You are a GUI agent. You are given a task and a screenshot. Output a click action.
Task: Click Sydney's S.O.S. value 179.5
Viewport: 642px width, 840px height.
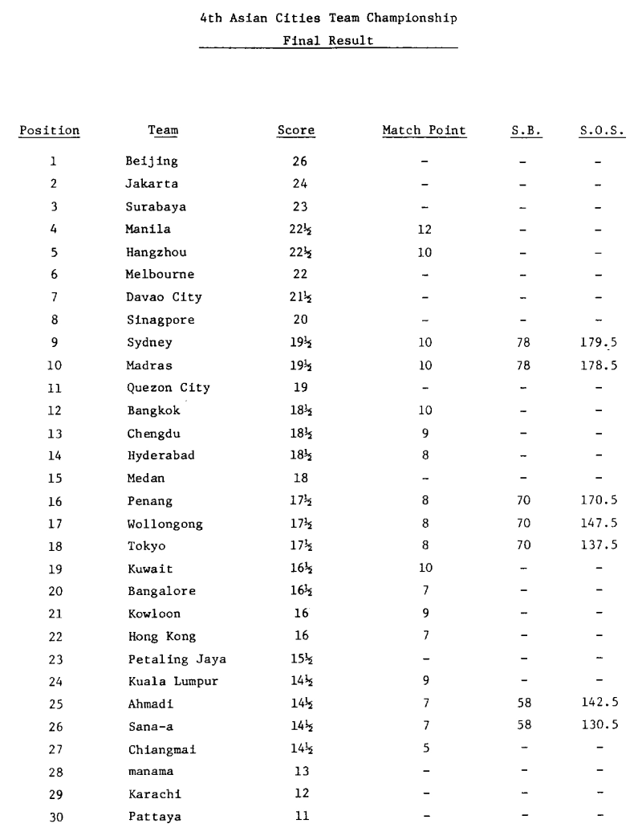click(601, 343)
